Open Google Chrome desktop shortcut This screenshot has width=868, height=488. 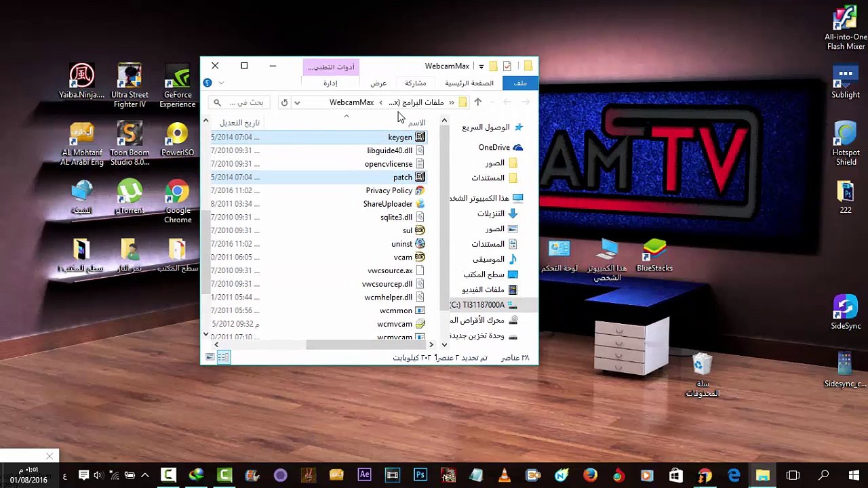pos(178,201)
